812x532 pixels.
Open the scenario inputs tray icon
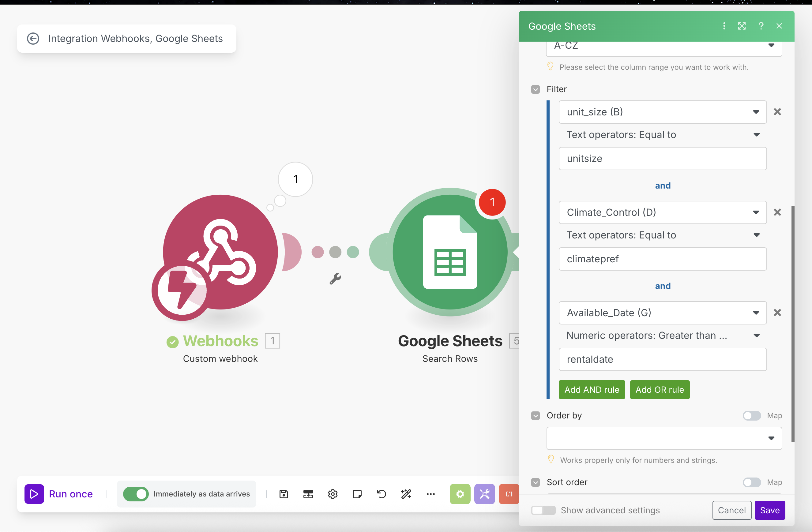click(x=308, y=494)
